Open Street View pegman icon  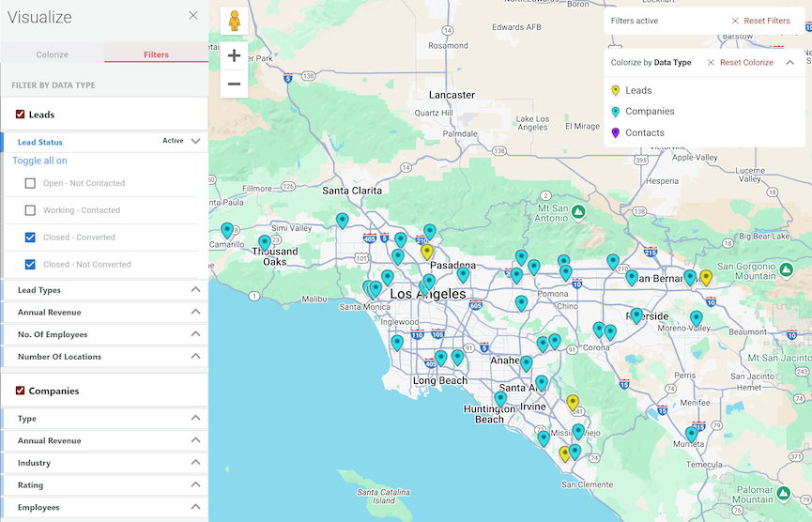tap(234, 22)
